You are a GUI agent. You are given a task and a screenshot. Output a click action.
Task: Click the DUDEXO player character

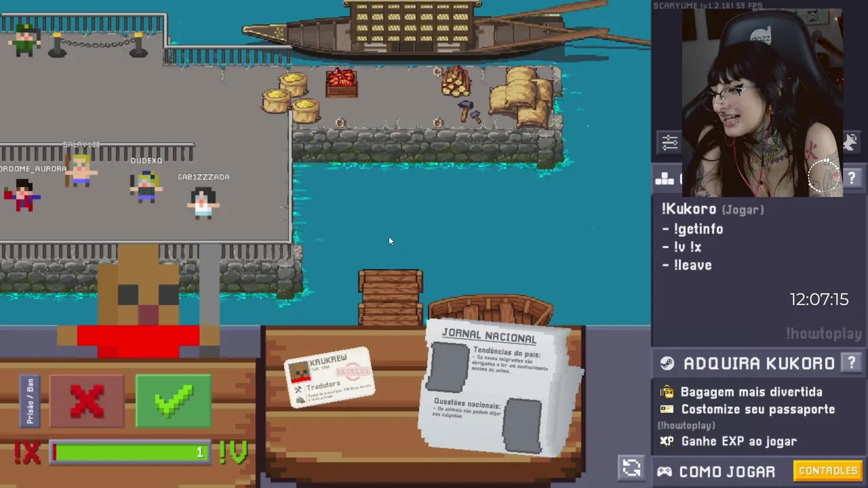click(x=146, y=186)
